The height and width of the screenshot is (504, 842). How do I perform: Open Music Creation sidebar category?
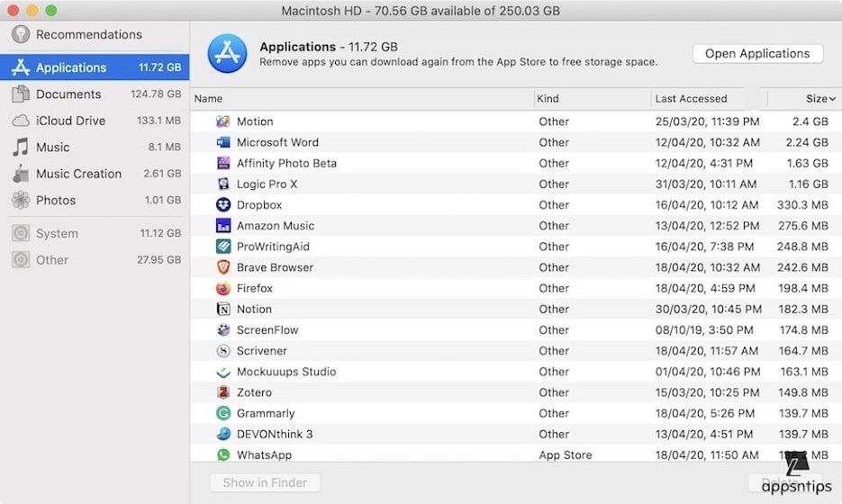[78, 174]
